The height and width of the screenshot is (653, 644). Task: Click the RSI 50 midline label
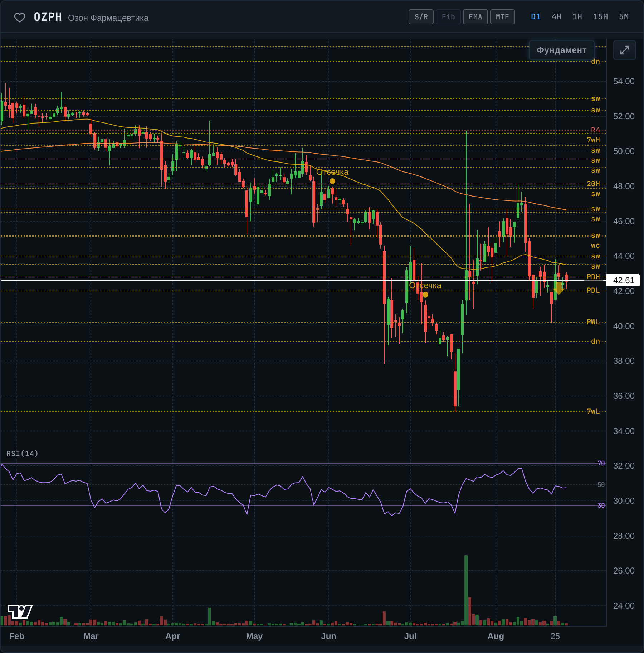coord(601,484)
